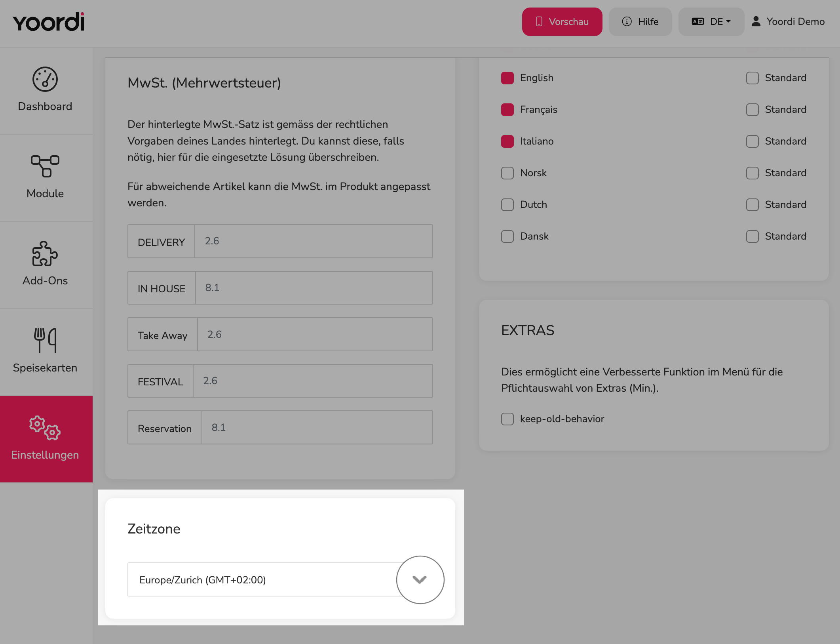Click the Reservation field label

[x=165, y=428]
